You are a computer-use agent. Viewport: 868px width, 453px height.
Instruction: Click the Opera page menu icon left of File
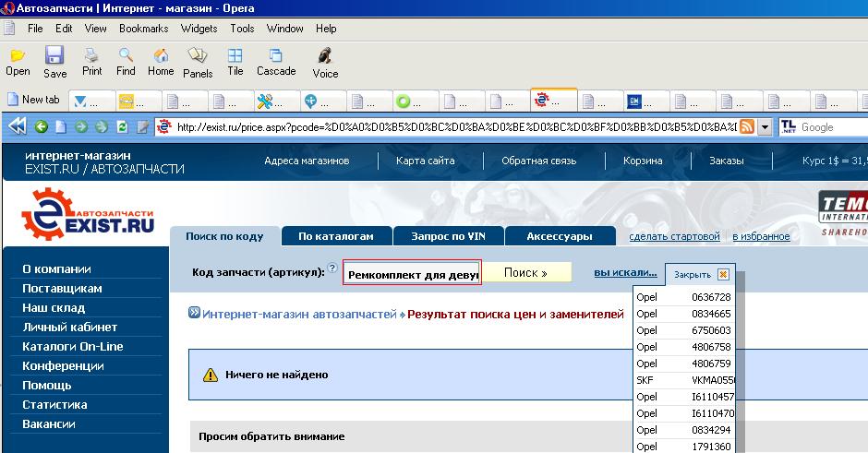click(10, 29)
